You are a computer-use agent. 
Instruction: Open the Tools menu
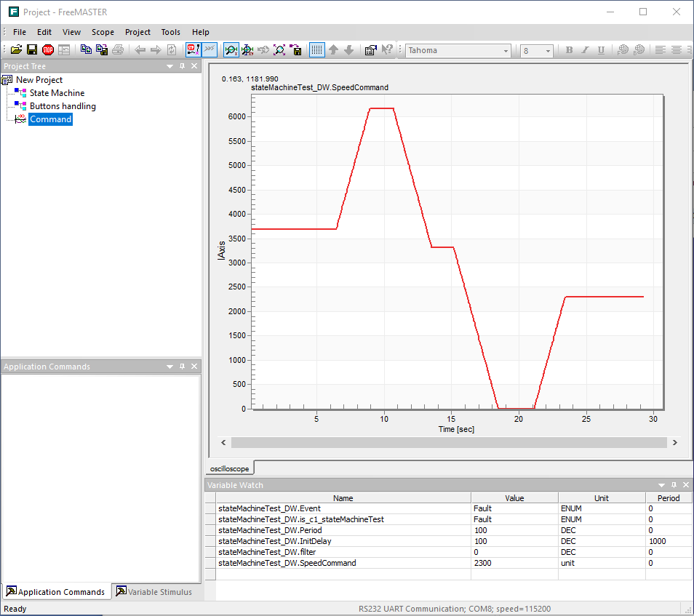[170, 32]
